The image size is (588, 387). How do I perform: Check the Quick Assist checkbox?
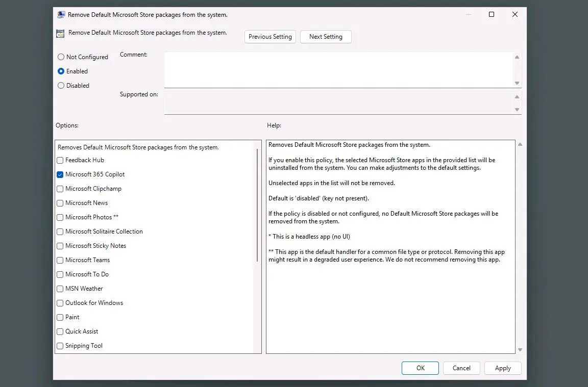click(x=60, y=331)
